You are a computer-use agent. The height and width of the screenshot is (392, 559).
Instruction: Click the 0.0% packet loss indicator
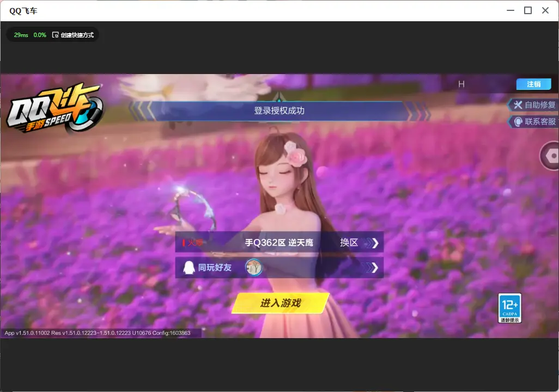tap(40, 35)
